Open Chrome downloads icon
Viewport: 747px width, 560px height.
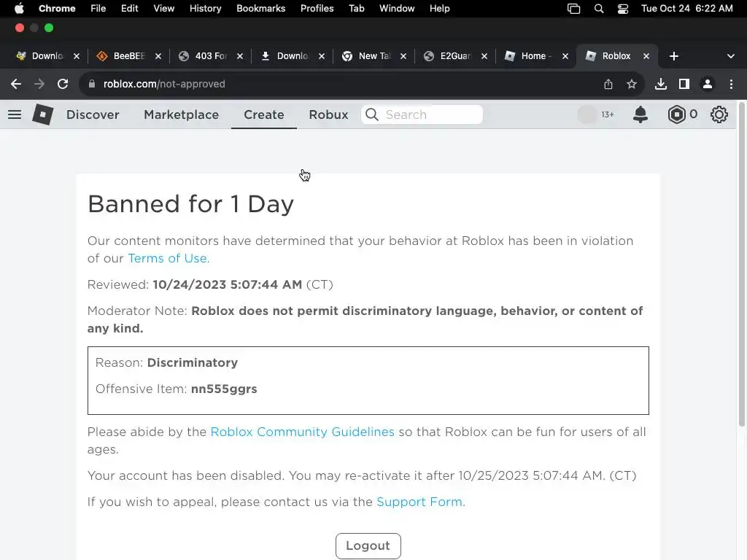click(661, 85)
